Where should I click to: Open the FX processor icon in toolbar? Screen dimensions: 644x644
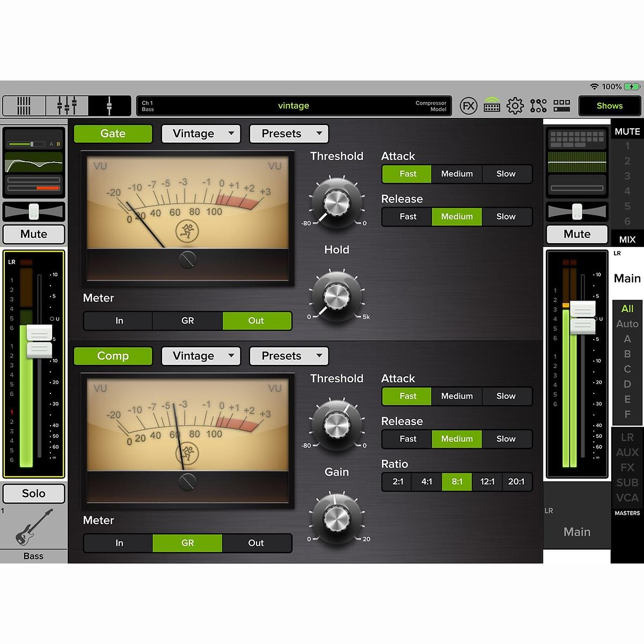click(469, 106)
